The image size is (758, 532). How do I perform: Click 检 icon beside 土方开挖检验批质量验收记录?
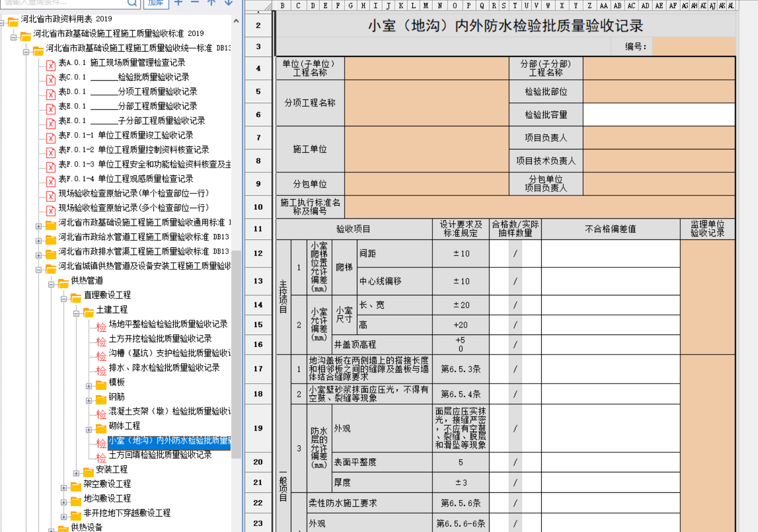coord(101,342)
